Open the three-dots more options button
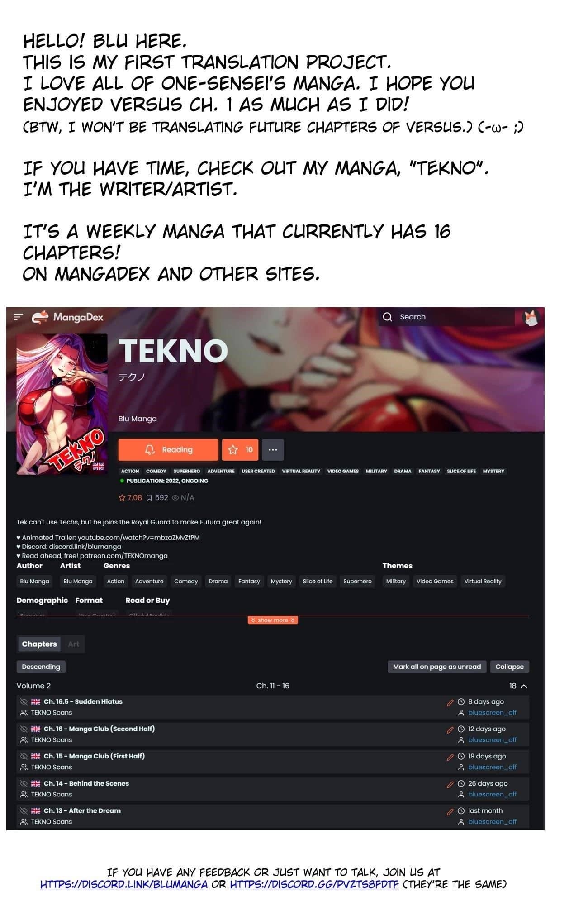 click(x=273, y=449)
